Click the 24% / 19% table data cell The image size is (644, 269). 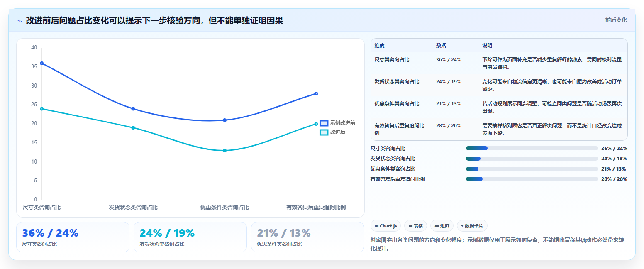click(x=448, y=82)
